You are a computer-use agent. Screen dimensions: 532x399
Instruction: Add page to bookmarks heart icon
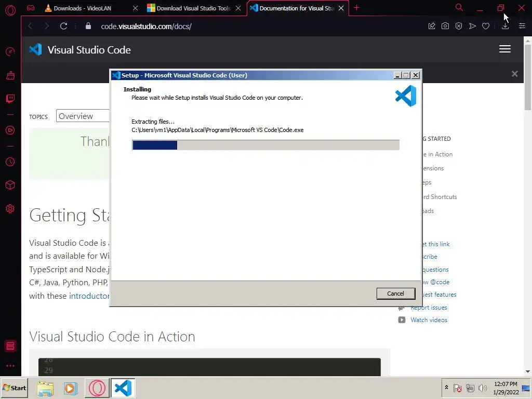click(x=486, y=26)
